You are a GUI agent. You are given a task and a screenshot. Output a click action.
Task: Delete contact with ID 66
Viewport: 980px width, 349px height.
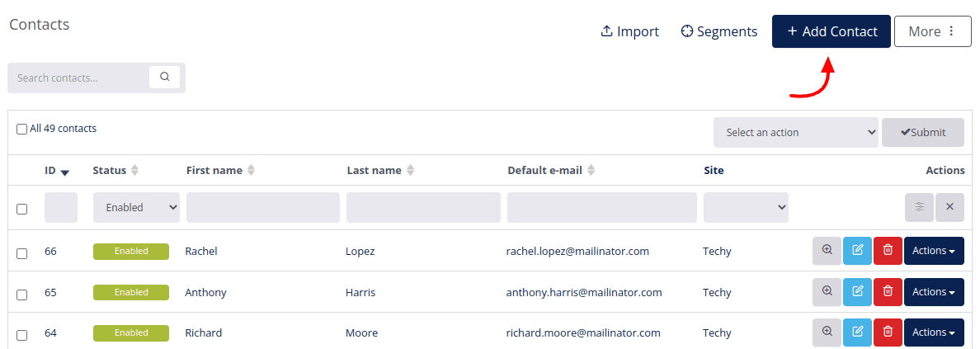[x=888, y=251]
